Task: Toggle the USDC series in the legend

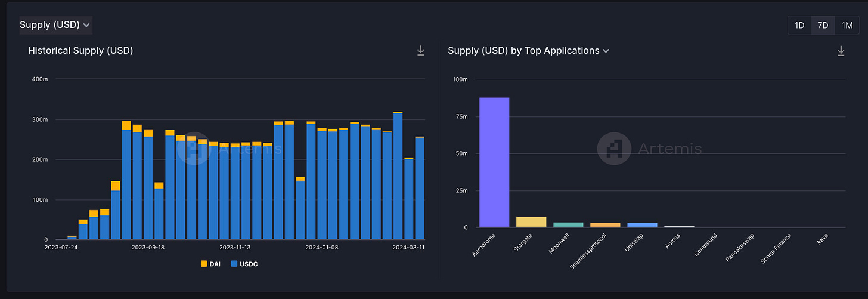Action: click(x=243, y=264)
